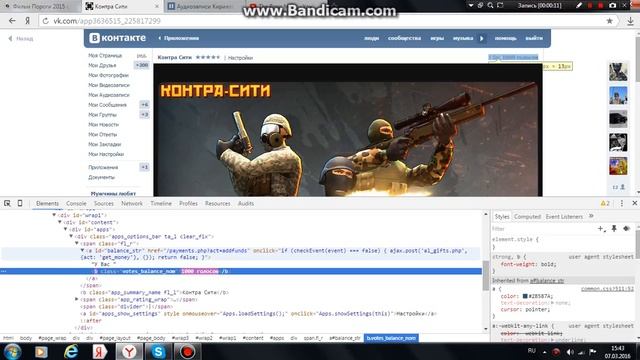Open the Profiles tab
Image resolution: width=640 pixels, height=360 pixels.
click(188, 203)
